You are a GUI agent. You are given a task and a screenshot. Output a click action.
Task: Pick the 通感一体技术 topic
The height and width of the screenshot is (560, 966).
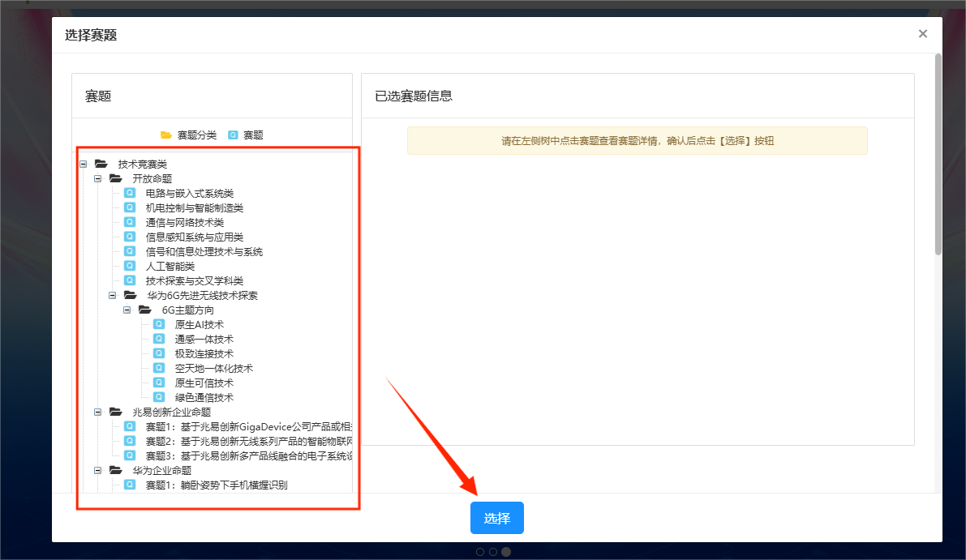point(204,339)
